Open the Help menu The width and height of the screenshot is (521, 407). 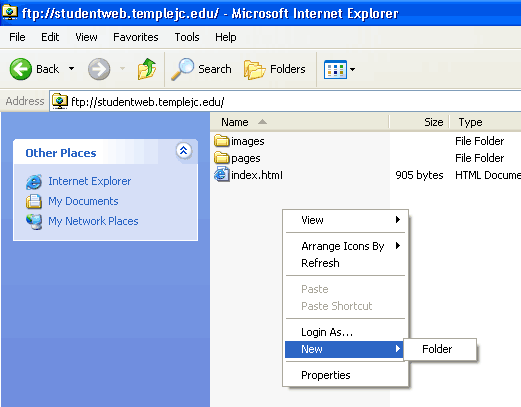point(226,37)
